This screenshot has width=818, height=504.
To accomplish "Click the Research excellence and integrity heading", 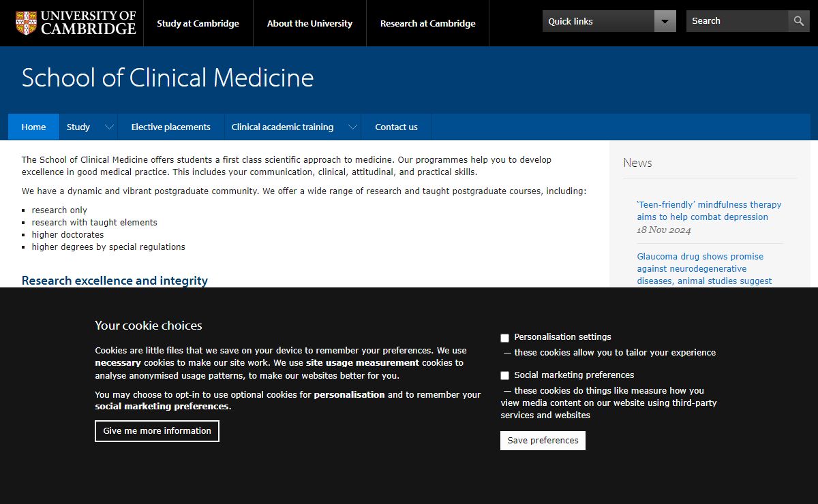I will pos(115,281).
